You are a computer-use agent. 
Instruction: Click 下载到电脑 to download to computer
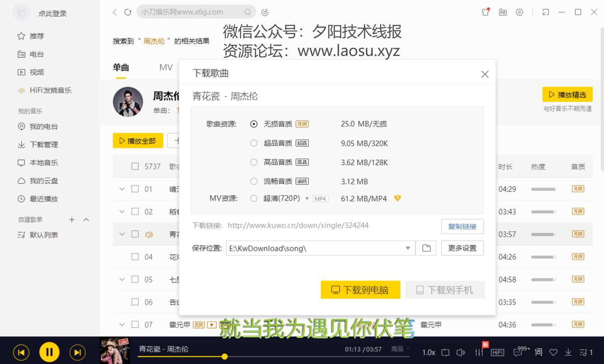pyautogui.click(x=361, y=290)
